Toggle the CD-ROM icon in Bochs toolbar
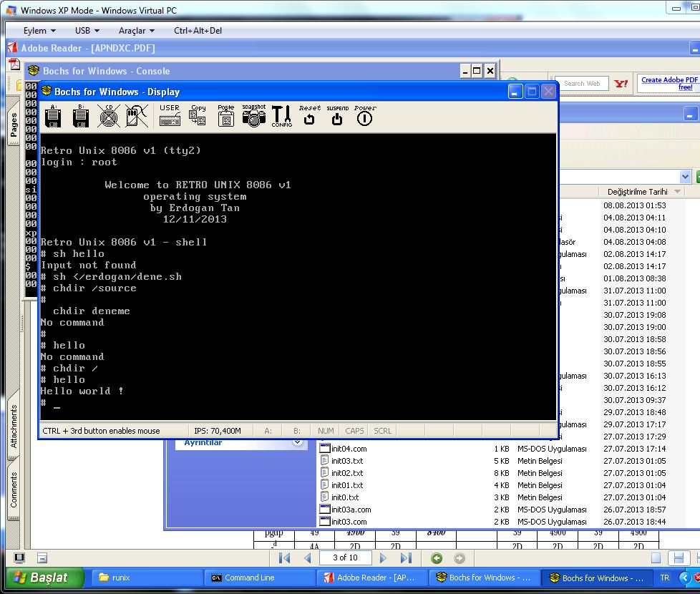Image resolution: width=700 pixels, height=594 pixels. (109, 117)
